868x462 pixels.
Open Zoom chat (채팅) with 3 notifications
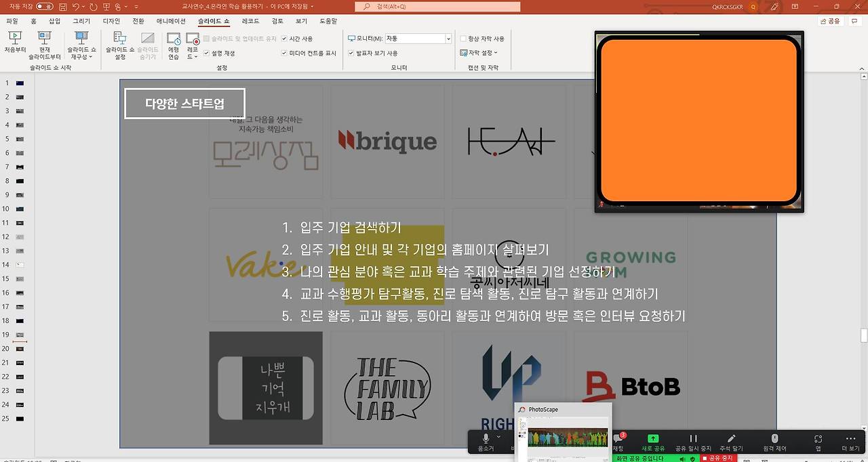point(618,444)
